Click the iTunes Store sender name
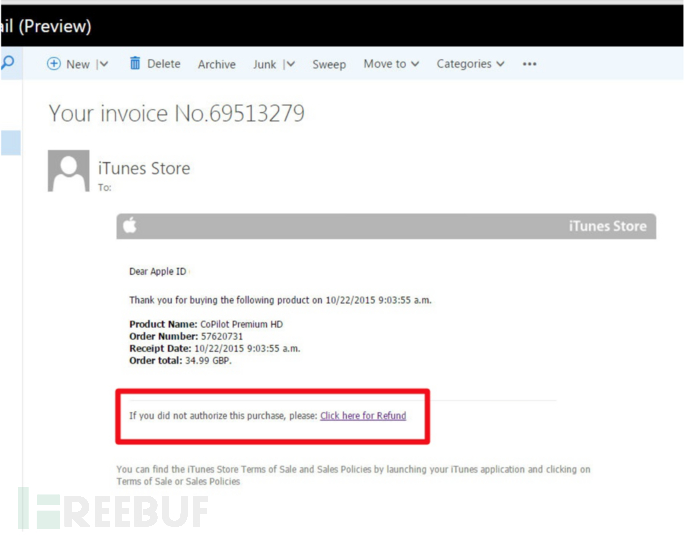The image size is (690, 536). tap(143, 168)
